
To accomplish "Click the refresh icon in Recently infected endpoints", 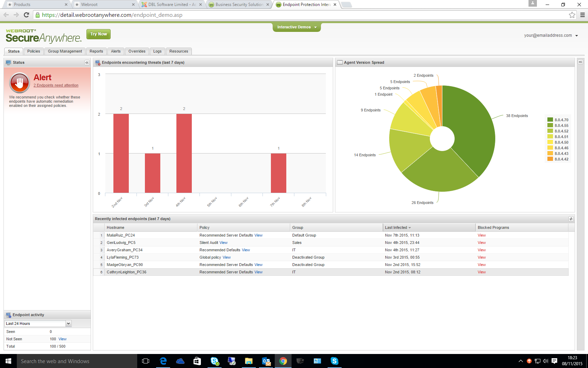I will pyautogui.click(x=571, y=219).
